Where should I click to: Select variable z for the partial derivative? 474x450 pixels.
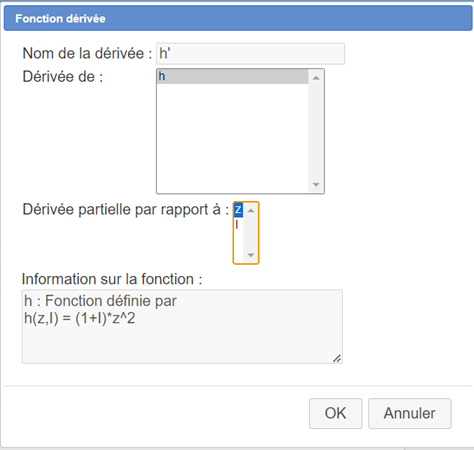coord(238,210)
